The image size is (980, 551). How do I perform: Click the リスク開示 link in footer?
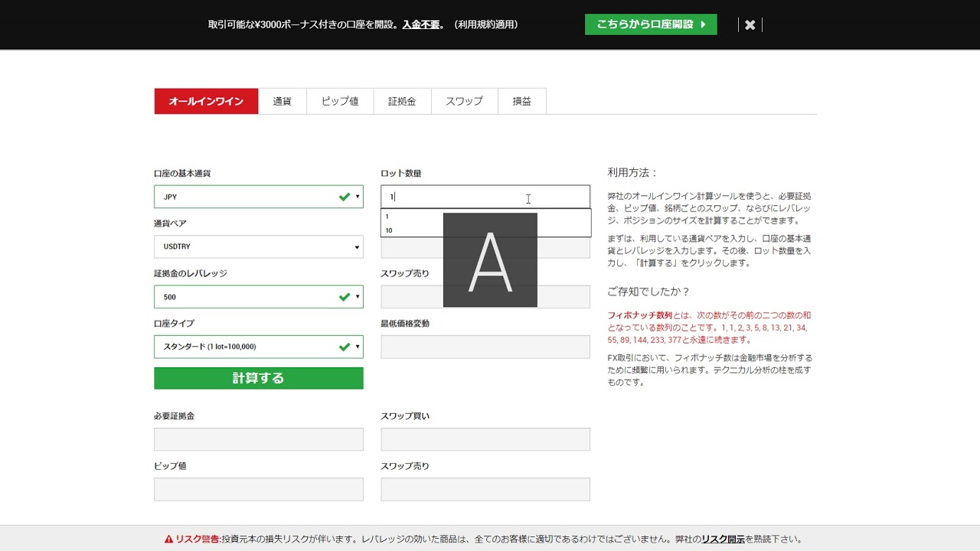point(723,539)
